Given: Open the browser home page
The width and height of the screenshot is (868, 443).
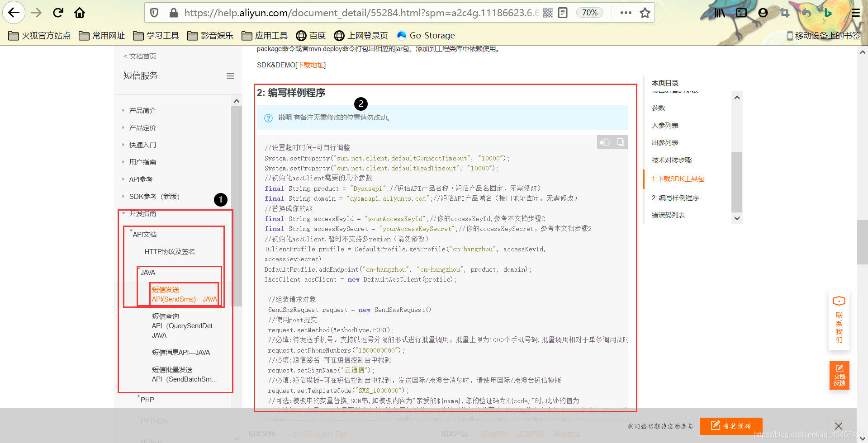Looking at the screenshot, I should pyautogui.click(x=80, y=13).
